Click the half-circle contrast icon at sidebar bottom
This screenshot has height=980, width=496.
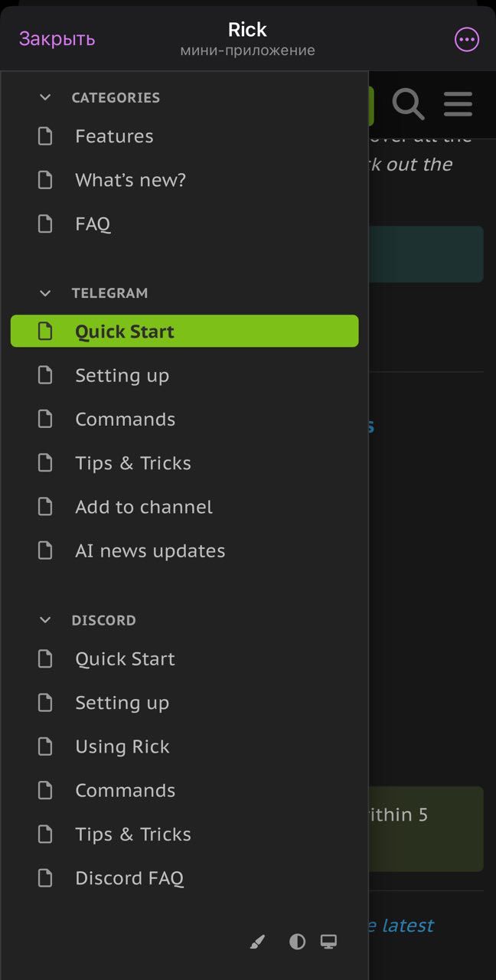tap(296, 941)
